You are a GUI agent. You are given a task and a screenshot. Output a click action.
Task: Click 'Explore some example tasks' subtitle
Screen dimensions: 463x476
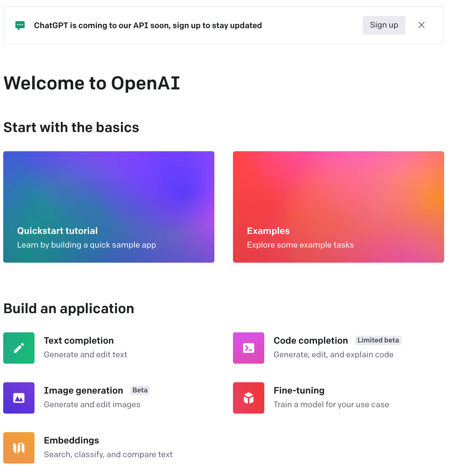pos(300,245)
